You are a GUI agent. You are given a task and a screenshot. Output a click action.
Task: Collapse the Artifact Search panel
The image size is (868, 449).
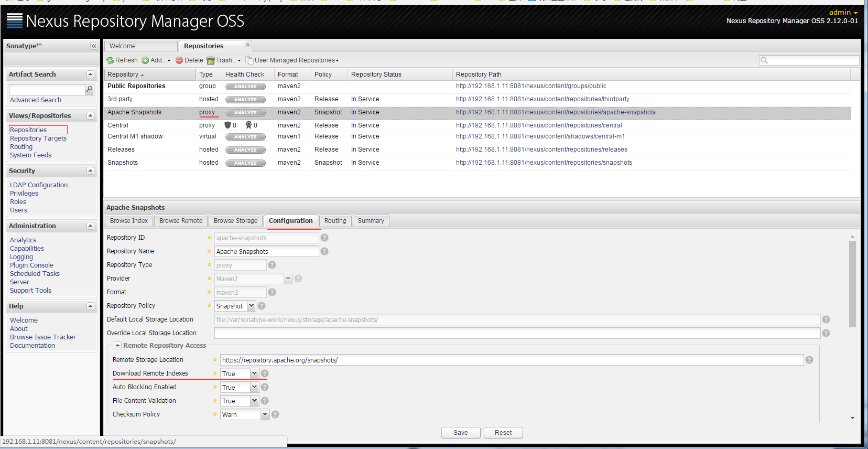(x=90, y=74)
